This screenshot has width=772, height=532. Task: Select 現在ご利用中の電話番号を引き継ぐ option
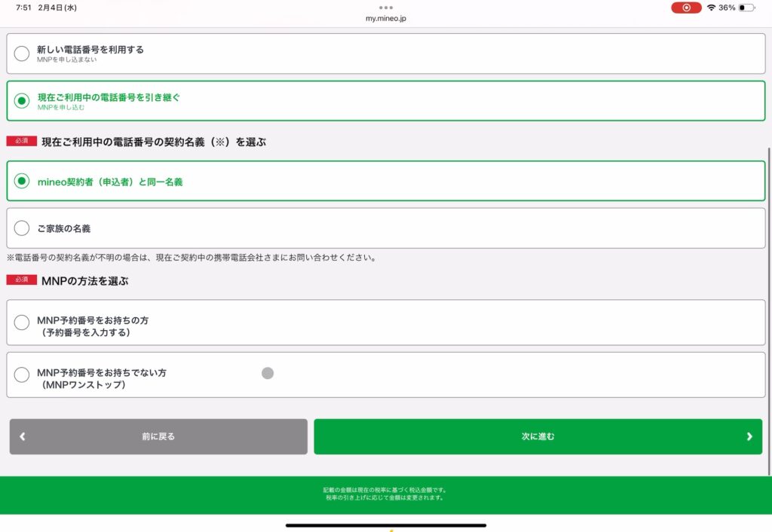pyautogui.click(x=22, y=101)
